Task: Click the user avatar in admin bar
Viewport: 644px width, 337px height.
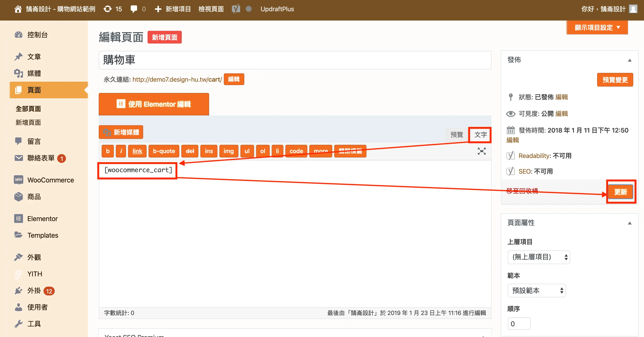Action: (633, 9)
